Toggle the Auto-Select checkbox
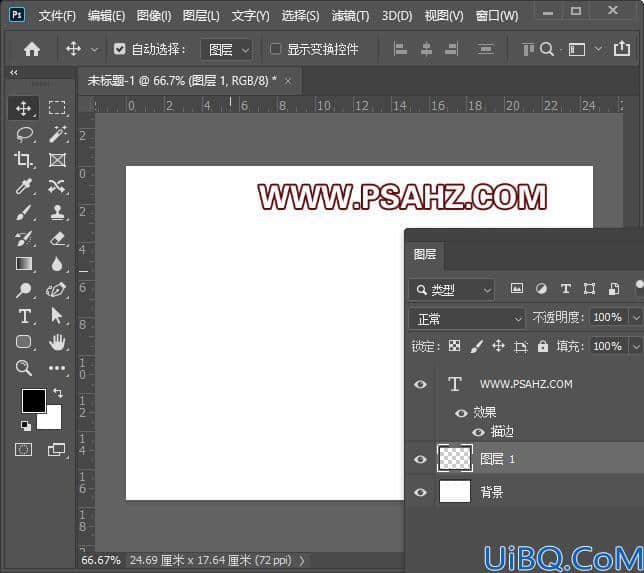644x573 pixels. (120, 49)
